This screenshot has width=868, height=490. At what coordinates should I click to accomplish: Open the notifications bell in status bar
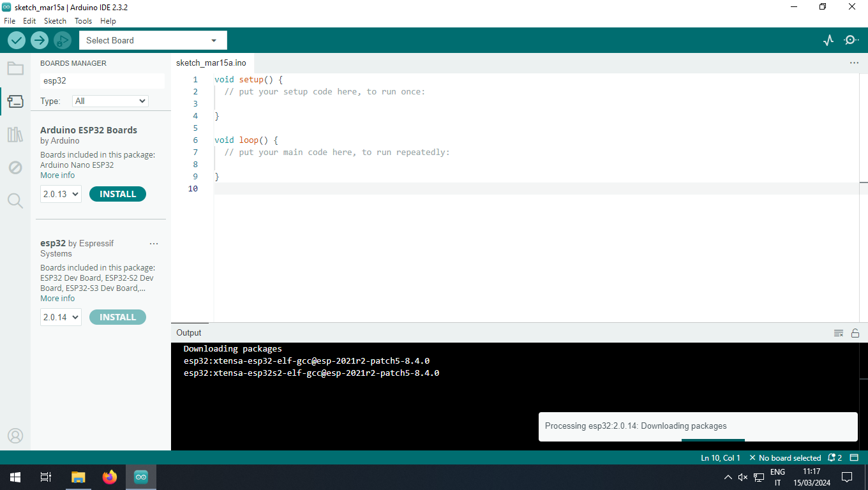pos(835,457)
